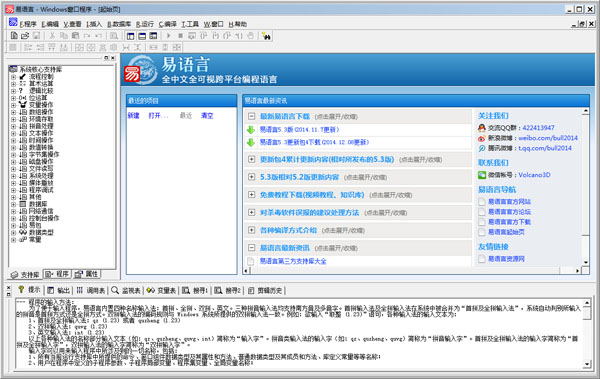The image size is (600, 379).
Task: Click the 新建 link in recent projects
Action: [134, 115]
